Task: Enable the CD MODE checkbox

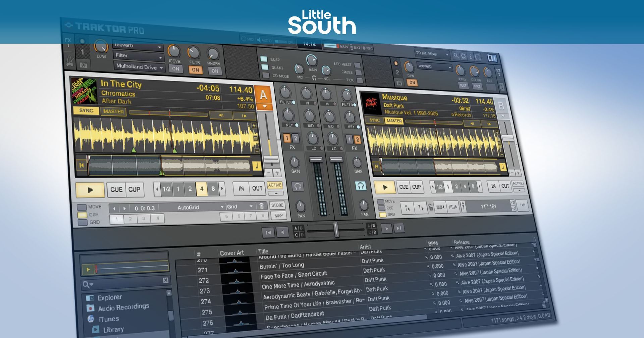Action: [266, 75]
